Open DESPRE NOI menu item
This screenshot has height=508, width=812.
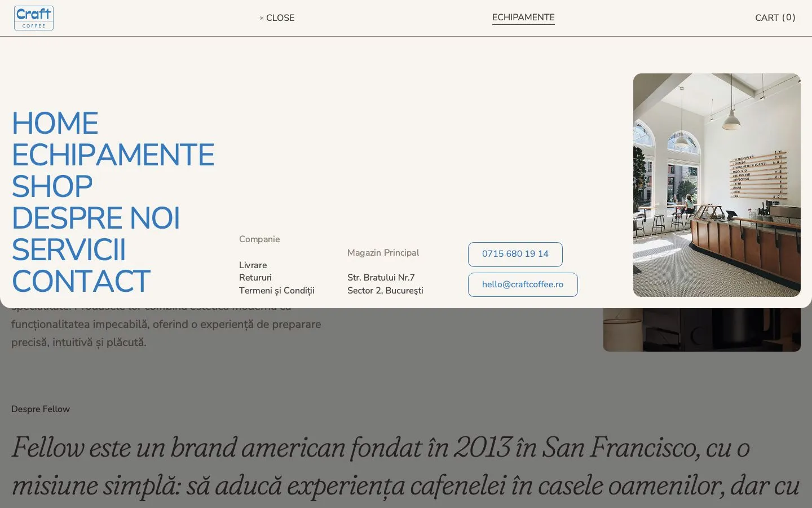(95, 218)
